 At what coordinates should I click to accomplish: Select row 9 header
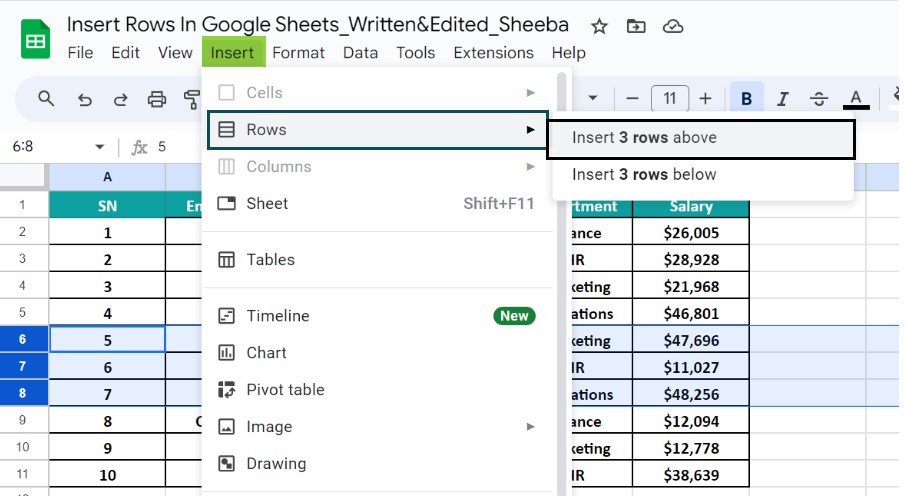pyautogui.click(x=23, y=420)
